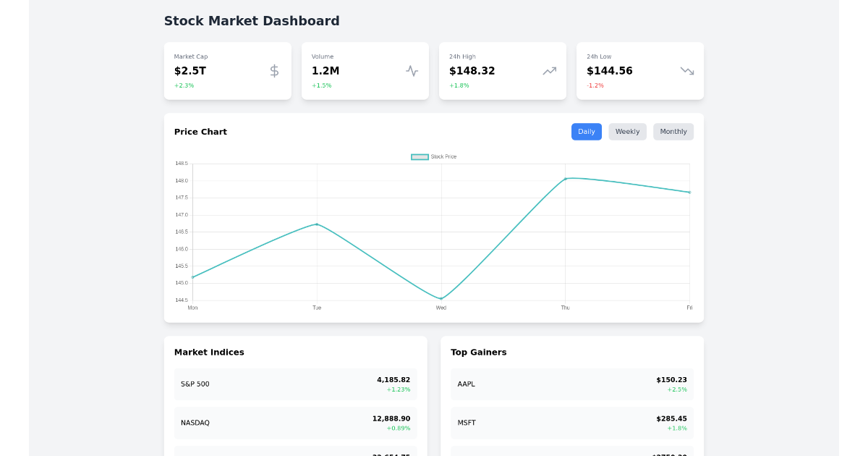Click the Stock Market Dashboard title
868x456 pixels.
[x=252, y=21]
